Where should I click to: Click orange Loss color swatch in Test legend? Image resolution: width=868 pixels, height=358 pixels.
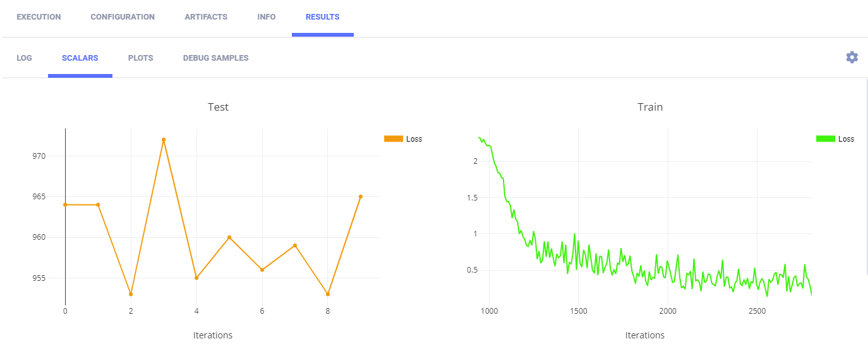coord(393,139)
